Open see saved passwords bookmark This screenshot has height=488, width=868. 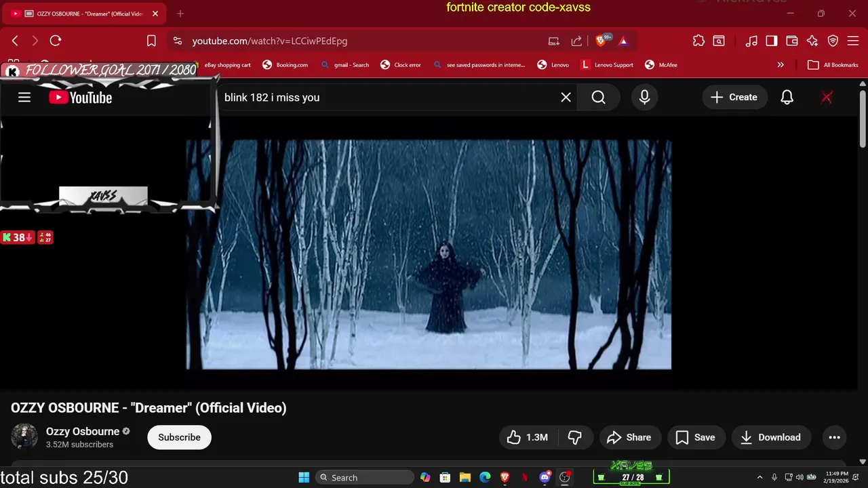(479, 65)
